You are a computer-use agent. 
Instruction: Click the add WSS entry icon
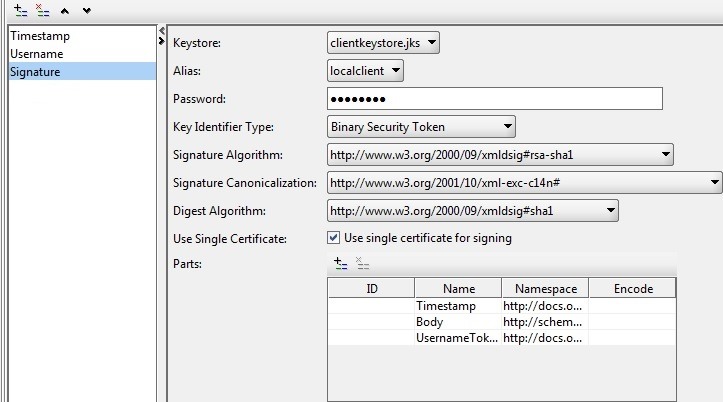pos(21,10)
